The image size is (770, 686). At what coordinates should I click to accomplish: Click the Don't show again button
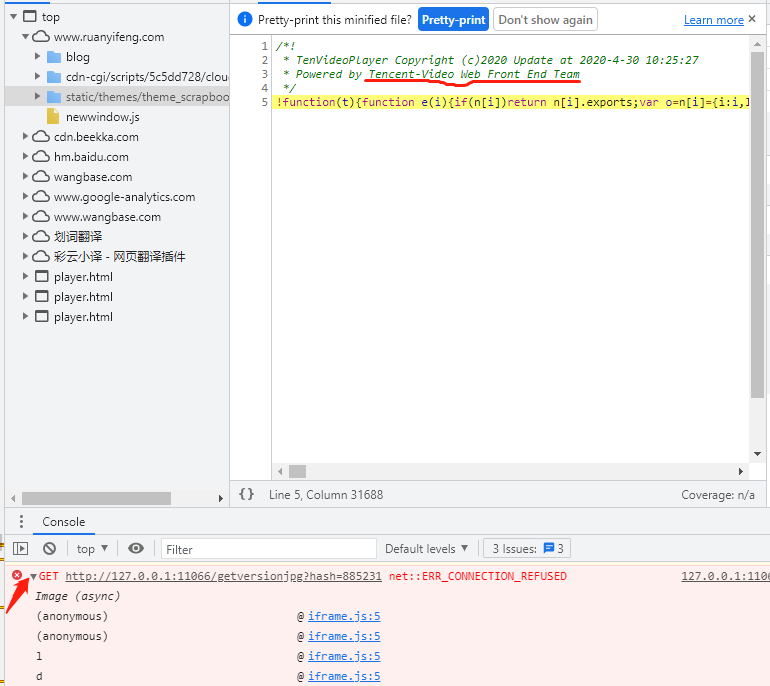point(546,20)
